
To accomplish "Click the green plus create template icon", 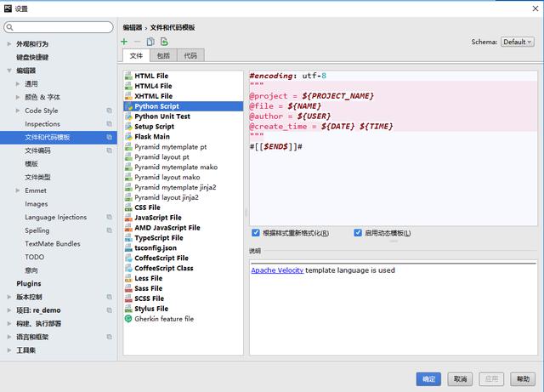I will click(x=124, y=41).
